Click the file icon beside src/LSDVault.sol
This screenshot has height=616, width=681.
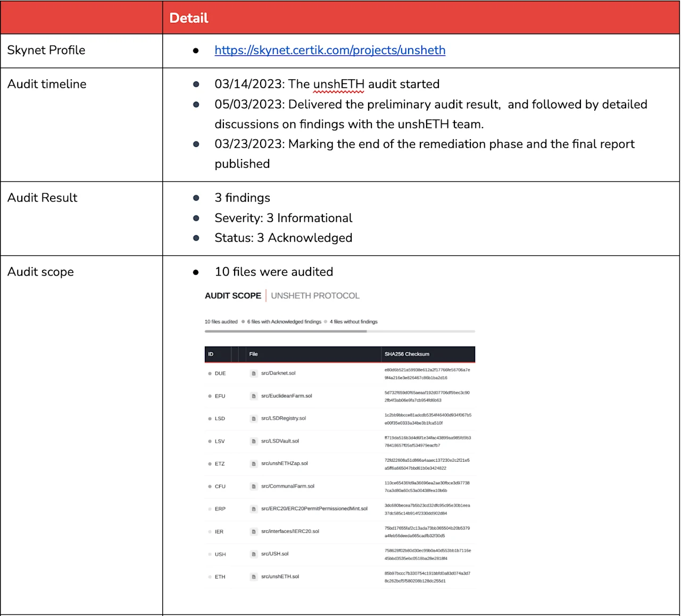tap(254, 442)
